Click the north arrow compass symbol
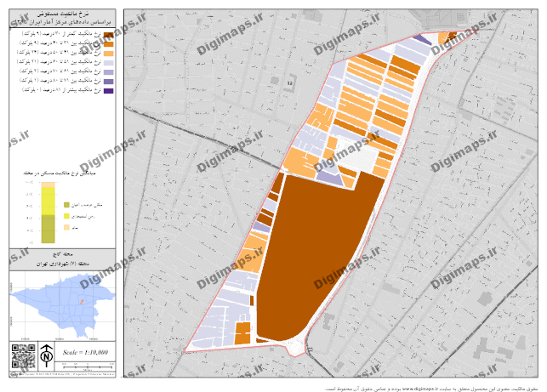The width and height of the screenshot is (547, 392). (x=47, y=355)
